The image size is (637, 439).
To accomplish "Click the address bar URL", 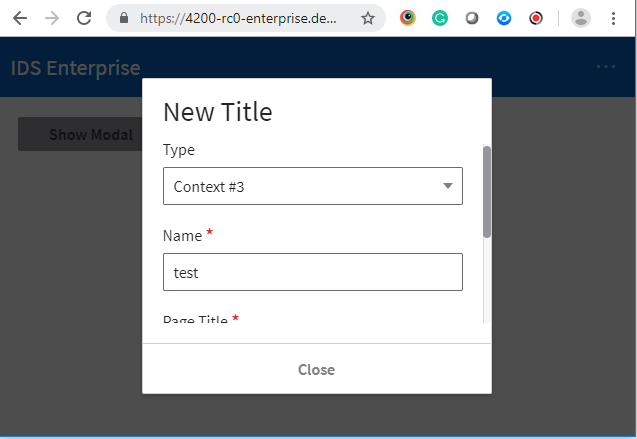I will tap(238, 18).
